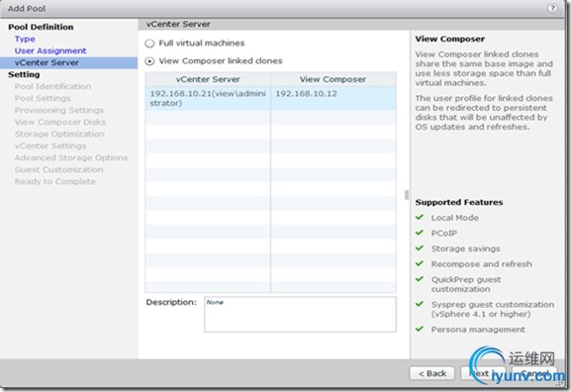The width and height of the screenshot is (571, 392).
Task: Go to the Type step
Action: pos(25,39)
